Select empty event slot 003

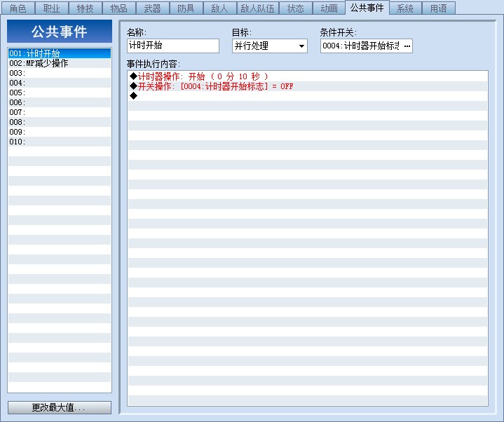tap(60, 73)
